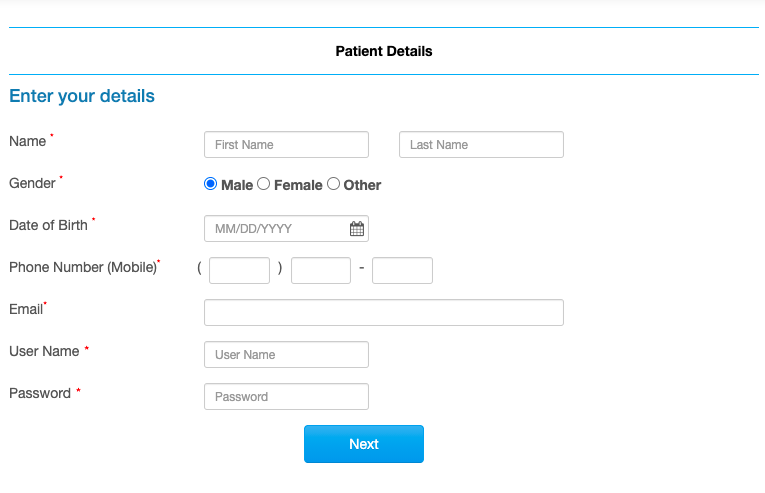Click the middle phone number box

click(x=321, y=270)
